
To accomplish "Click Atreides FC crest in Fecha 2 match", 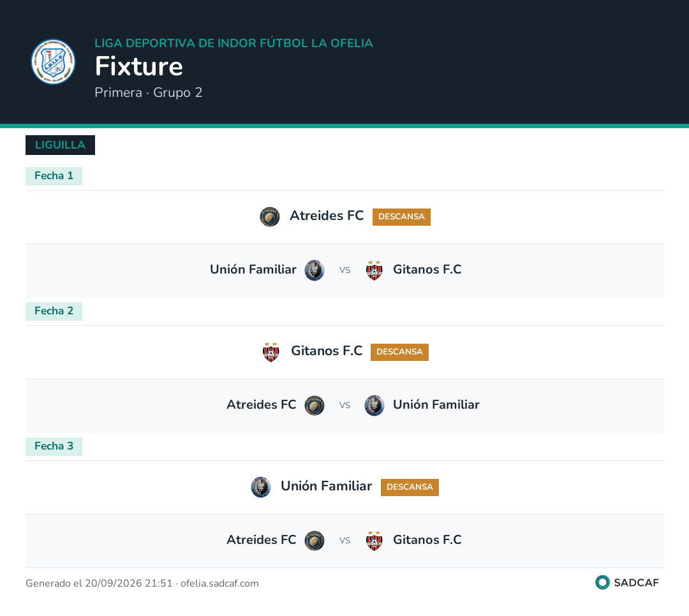I will coord(315,406).
